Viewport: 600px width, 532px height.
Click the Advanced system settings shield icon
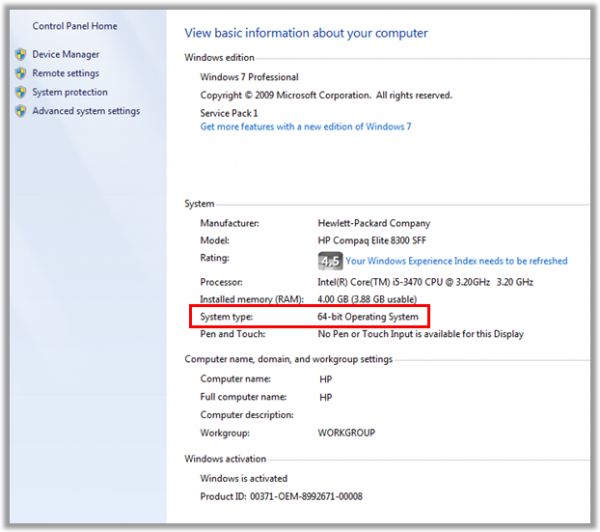tap(21, 111)
